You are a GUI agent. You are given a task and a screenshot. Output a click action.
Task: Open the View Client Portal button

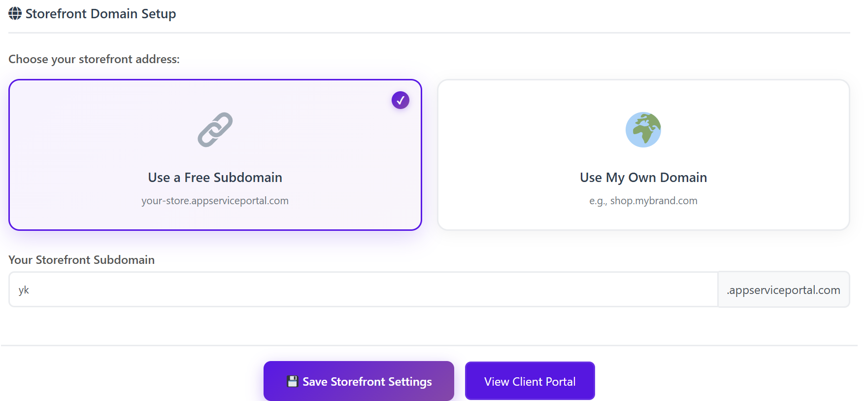click(530, 381)
